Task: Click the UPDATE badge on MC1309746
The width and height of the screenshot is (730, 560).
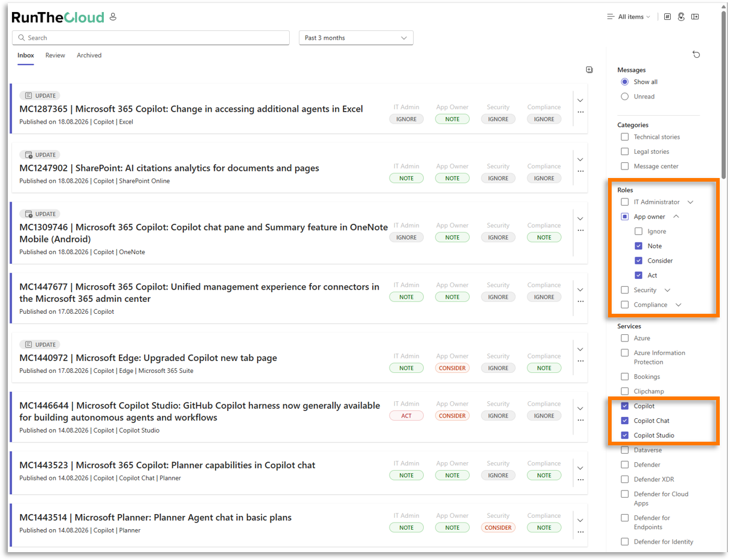Action: coord(40,214)
